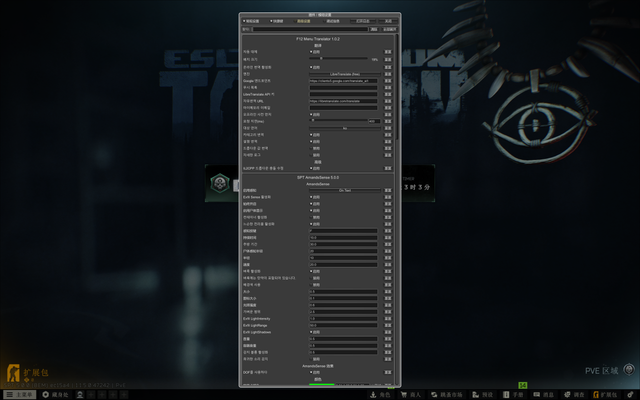Viewport: 640px width, 400px height.
Task: Open the main menu hamburger icon
Action: [x=9, y=395]
